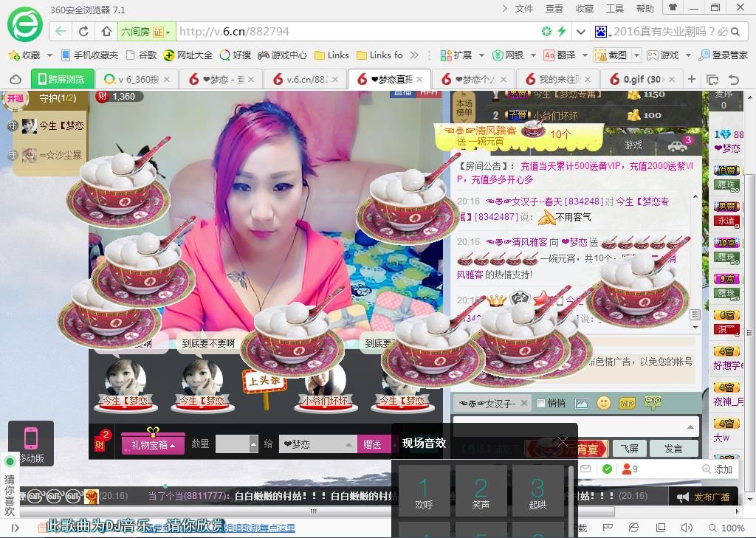Open the 翻译 translate dropdown arrow
This screenshot has width=756, height=538.
click(585, 55)
